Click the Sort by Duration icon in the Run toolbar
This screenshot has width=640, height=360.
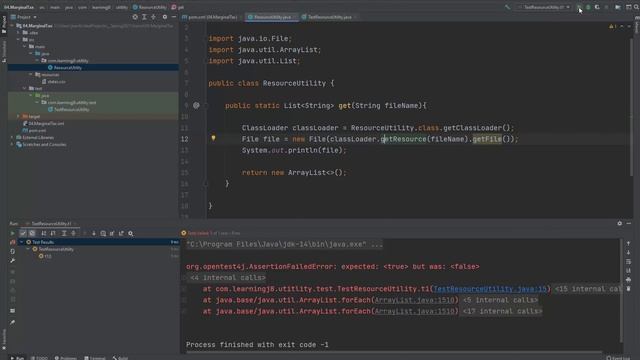53,233
